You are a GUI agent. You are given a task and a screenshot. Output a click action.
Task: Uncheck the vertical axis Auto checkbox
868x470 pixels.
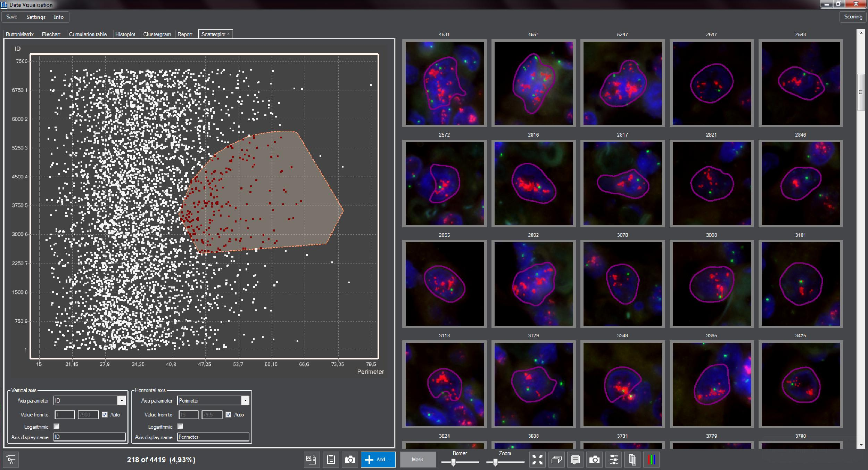coord(105,414)
